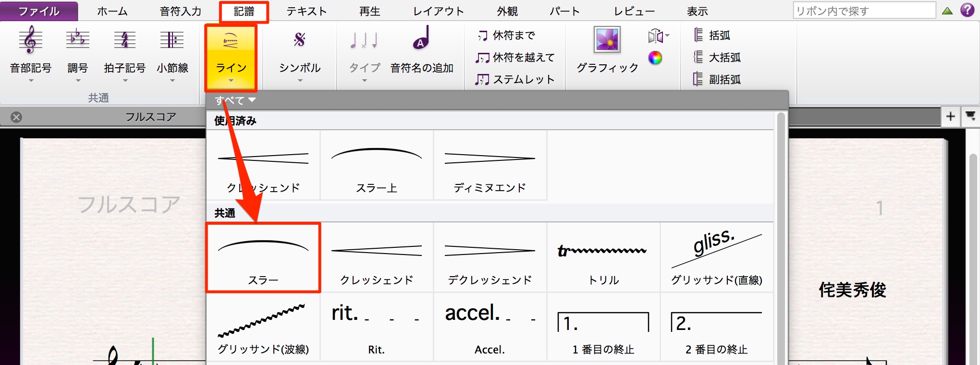Click the リボン内で探す search field

pyautogui.click(x=864, y=11)
